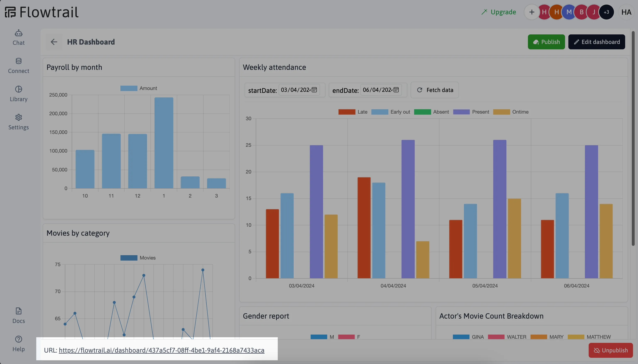Click the month 1 payroll bar

click(x=164, y=143)
